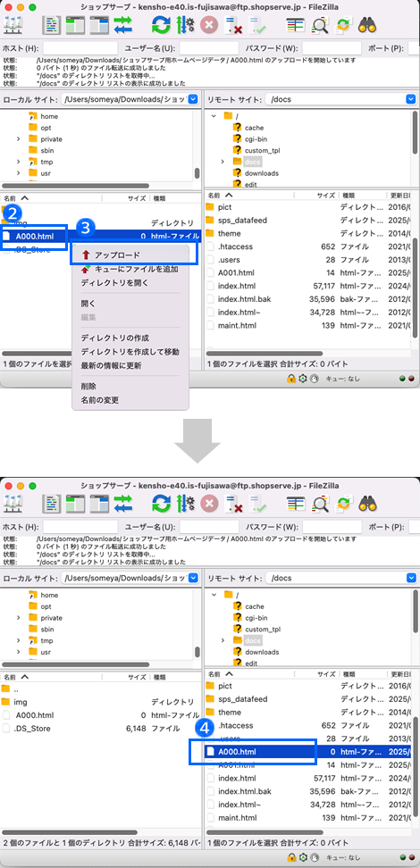Select highlighted A000.html in lower remote file list
This screenshot has height=868, width=420.
coord(307,752)
